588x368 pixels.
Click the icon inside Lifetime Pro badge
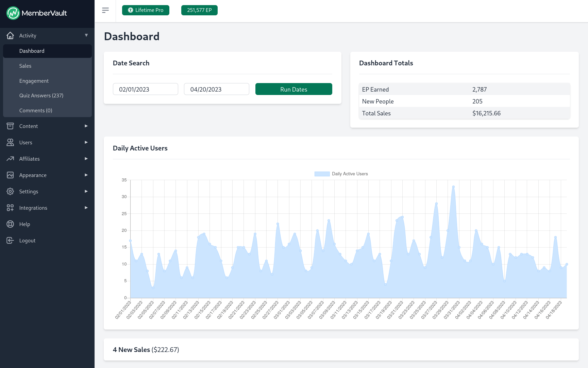130,10
